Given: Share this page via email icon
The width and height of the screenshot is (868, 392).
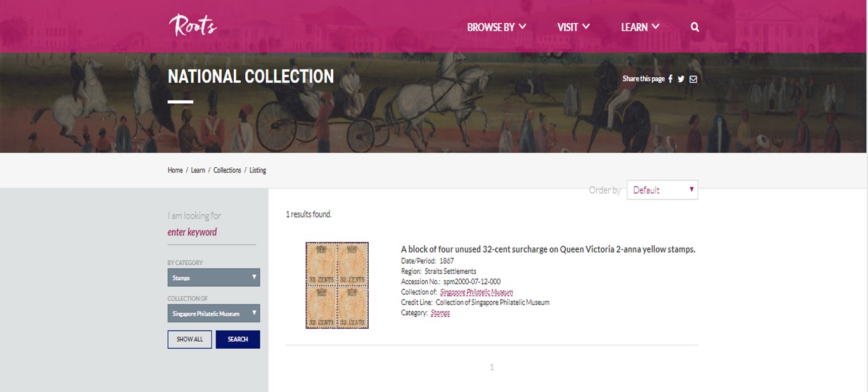Looking at the screenshot, I should click(x=693, y=79).
